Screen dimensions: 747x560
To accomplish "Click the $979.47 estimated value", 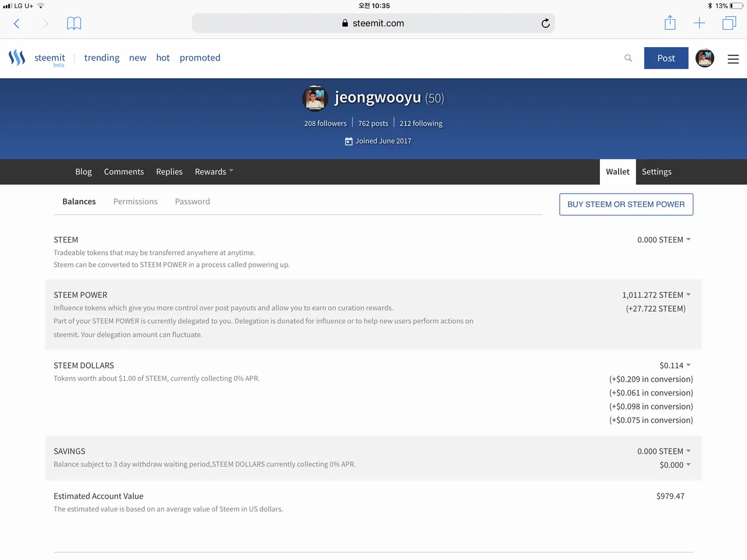I will (671, 496).
